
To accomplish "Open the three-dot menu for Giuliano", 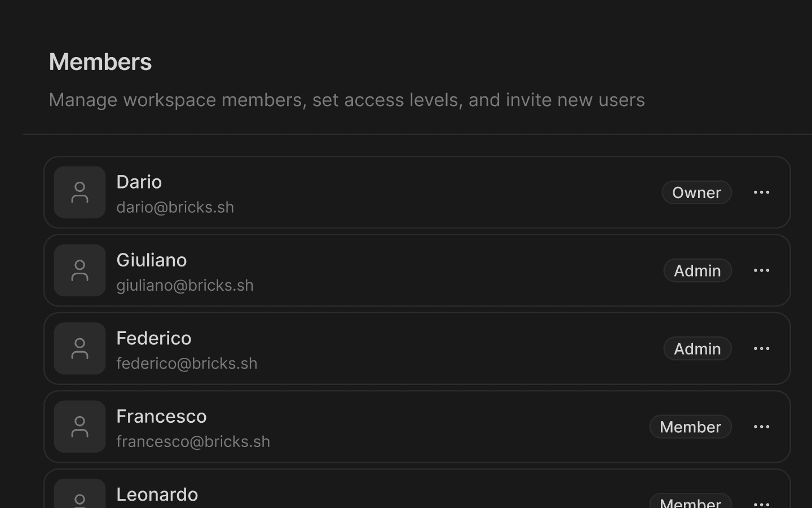I will coord(761,270).
